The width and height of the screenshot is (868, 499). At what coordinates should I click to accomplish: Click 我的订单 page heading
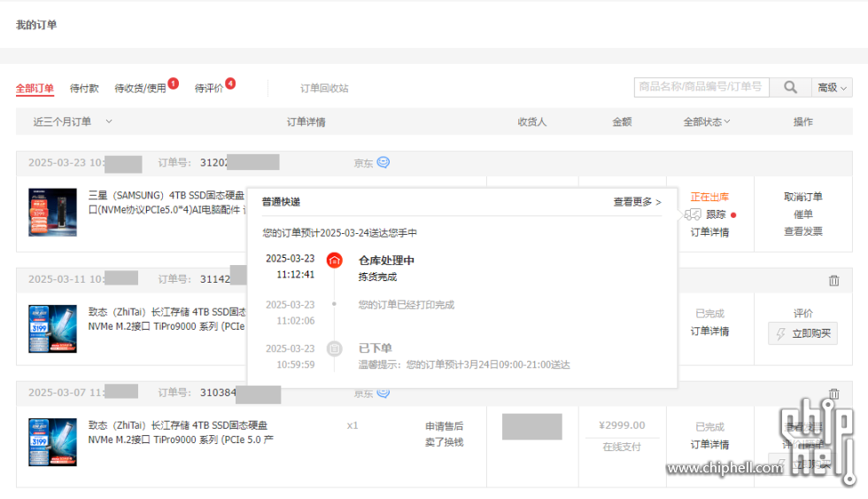click(x=36, y=24)
